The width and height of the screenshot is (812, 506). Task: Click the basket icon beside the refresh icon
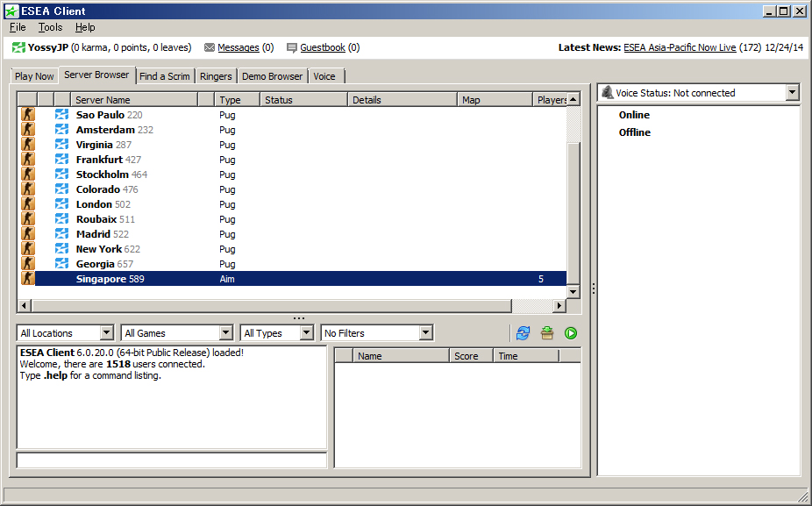click(x=547, y=333)
